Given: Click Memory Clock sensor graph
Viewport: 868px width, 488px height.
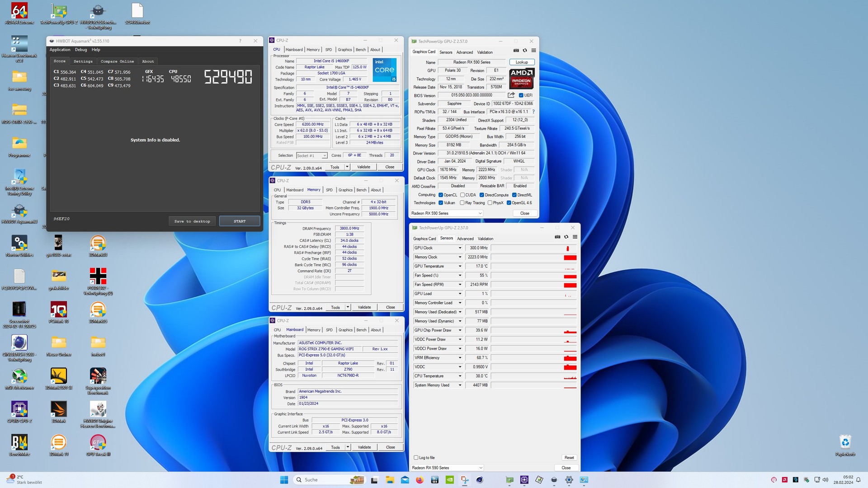Looking at the screenshot, I should pyautogui.click(x=534, y=257).
